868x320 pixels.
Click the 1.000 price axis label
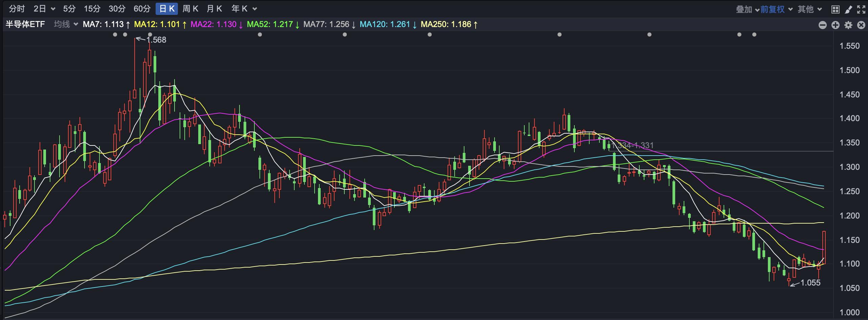849,313
